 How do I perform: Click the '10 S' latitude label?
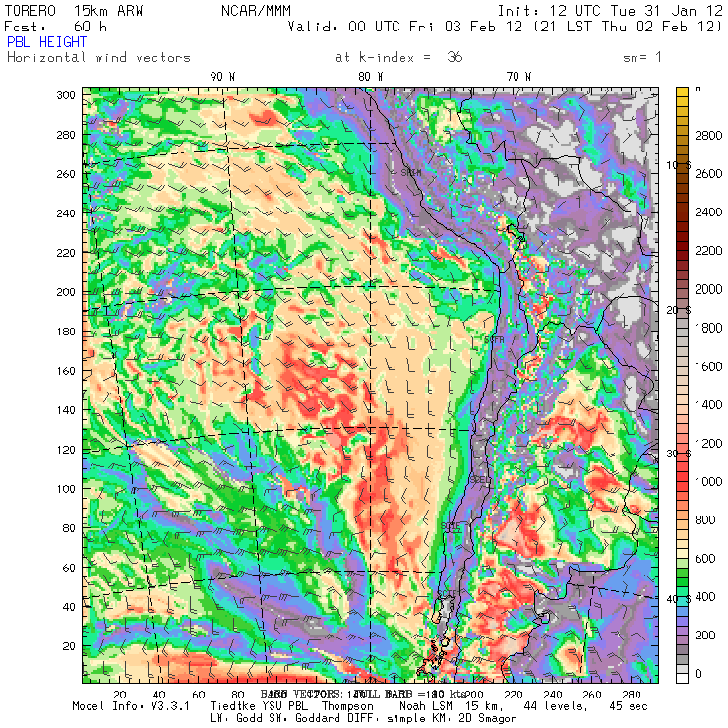pos(679,165)
